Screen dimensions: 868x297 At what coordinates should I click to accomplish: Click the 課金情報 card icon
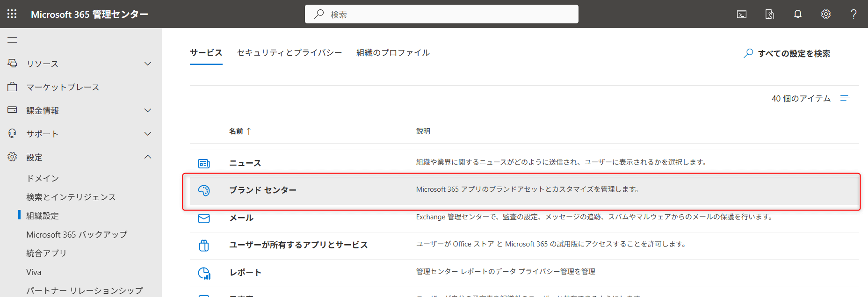13,110
